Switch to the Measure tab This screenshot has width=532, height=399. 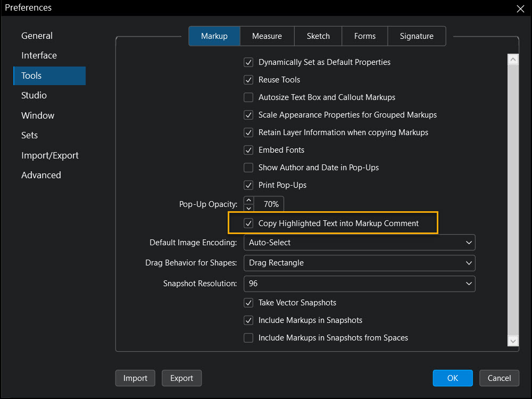tap(267, 36)
